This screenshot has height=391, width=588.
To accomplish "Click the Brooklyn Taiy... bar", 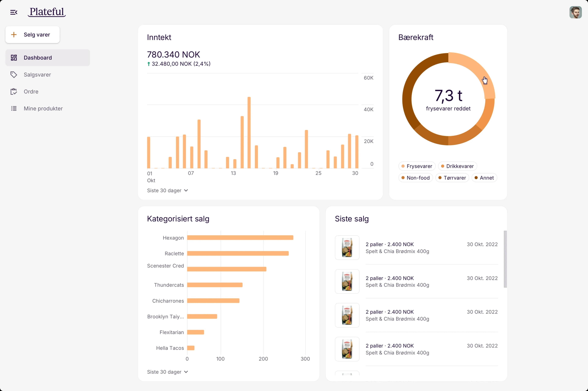I will point(202,316).
